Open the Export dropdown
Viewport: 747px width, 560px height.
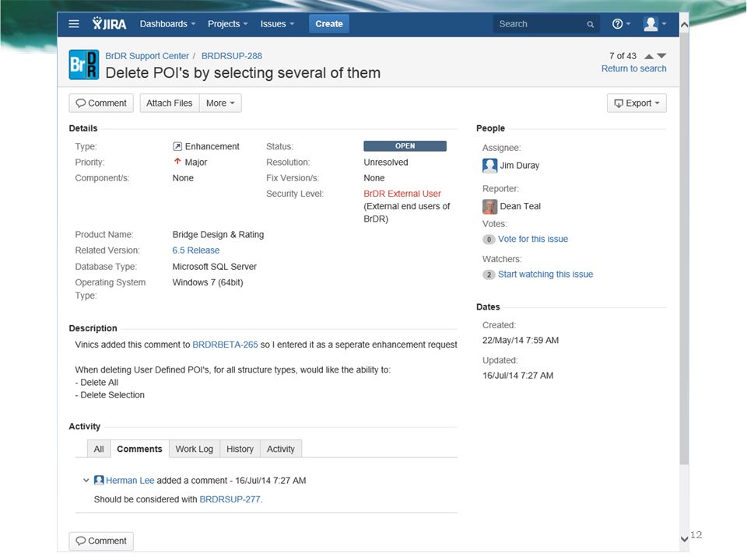[637, 103]
